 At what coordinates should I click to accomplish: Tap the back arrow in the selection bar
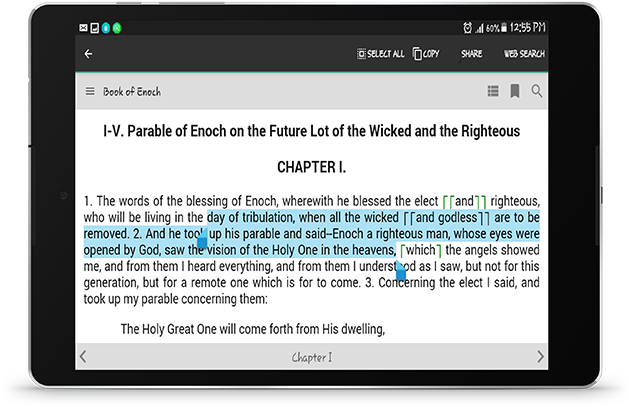coord(89,54)
